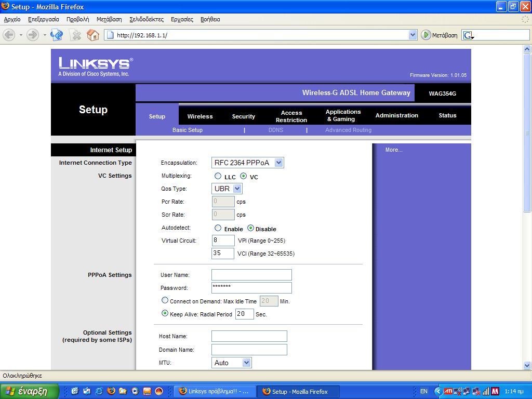The image size is (532, 399).
Task: Click the Host Name input field
Action: pos(249,336)
